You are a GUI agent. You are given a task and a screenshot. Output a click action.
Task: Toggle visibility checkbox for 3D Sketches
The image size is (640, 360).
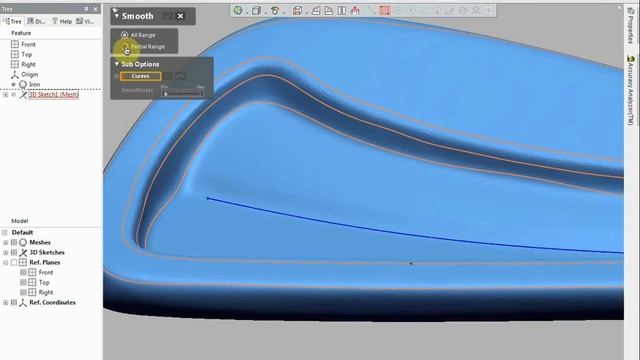pos(14,253)
